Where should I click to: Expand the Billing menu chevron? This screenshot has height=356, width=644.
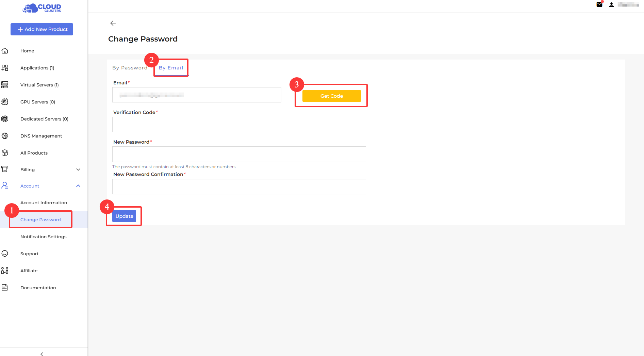pyautogui.click(x=78, y=169)
